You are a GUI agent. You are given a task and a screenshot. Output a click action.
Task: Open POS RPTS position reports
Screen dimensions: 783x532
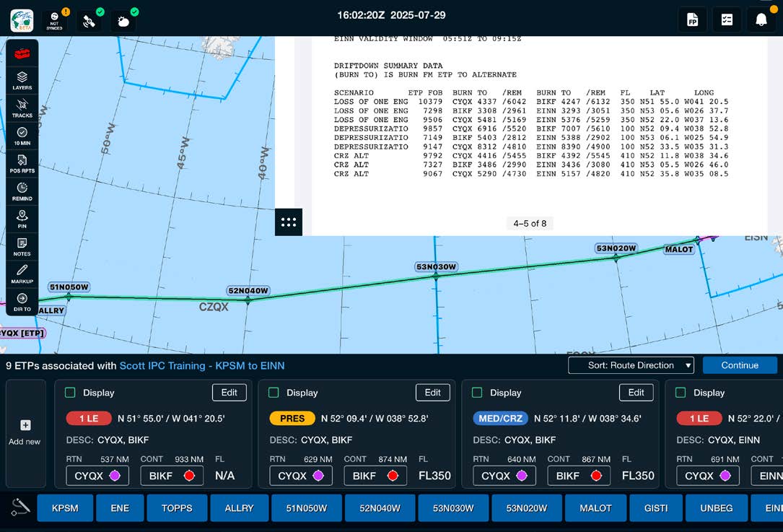coord(22,164)
